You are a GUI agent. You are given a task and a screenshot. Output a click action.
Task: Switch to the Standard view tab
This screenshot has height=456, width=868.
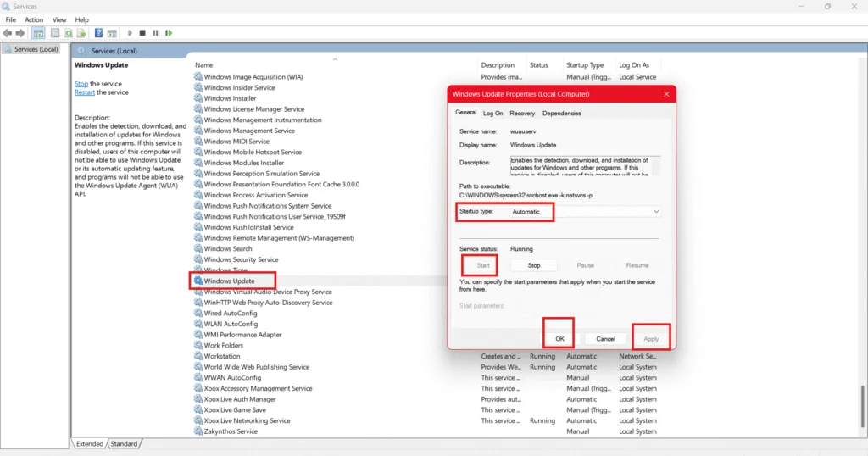tap(124, 444)
